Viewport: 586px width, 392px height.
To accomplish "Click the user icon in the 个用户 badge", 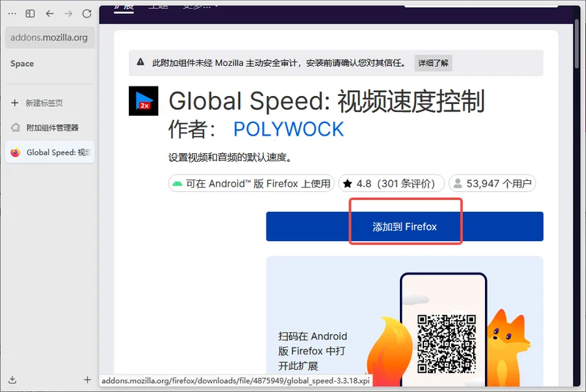I will pos(458,183).
